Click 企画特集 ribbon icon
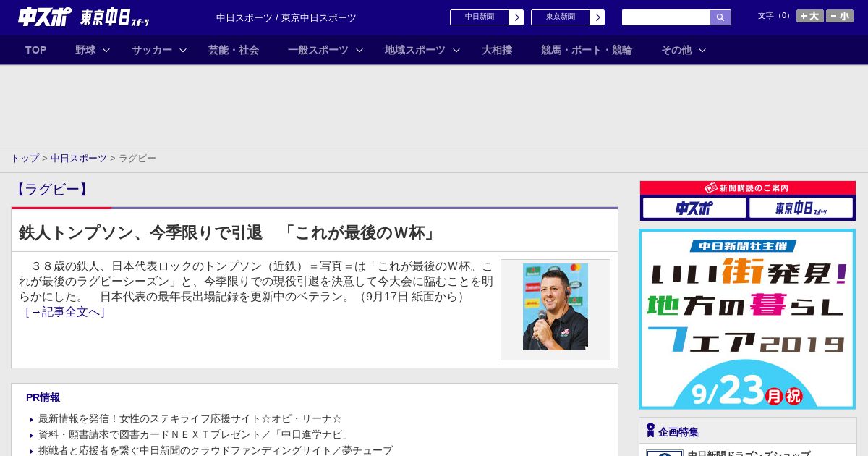 point(650,431)
